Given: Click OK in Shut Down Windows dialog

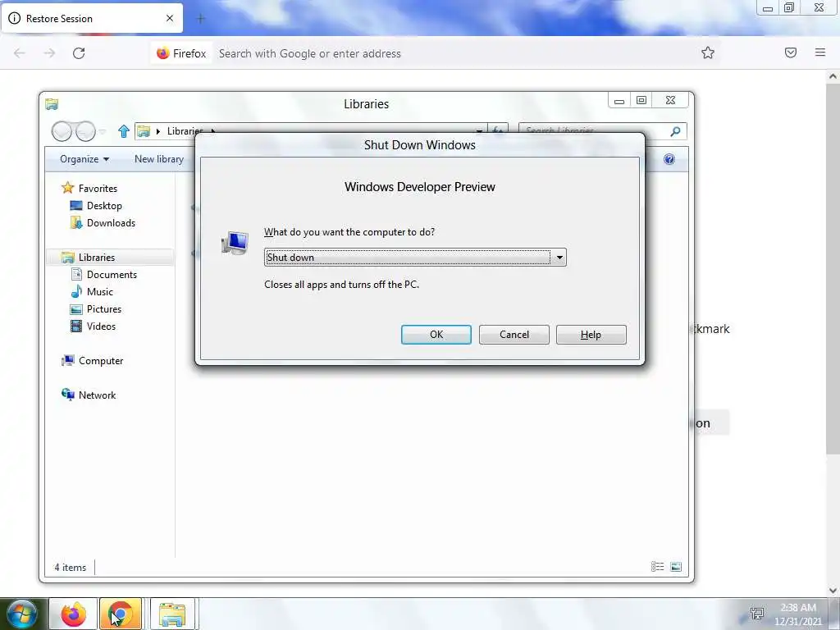Looking at the screenshot, I should point(436,335).
